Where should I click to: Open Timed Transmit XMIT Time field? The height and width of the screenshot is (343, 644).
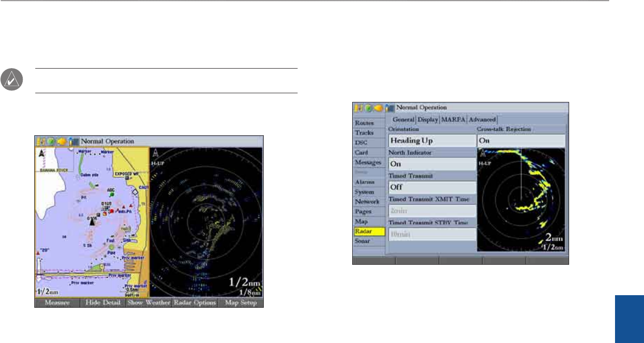pyautogui.click(x=432, y=211)
